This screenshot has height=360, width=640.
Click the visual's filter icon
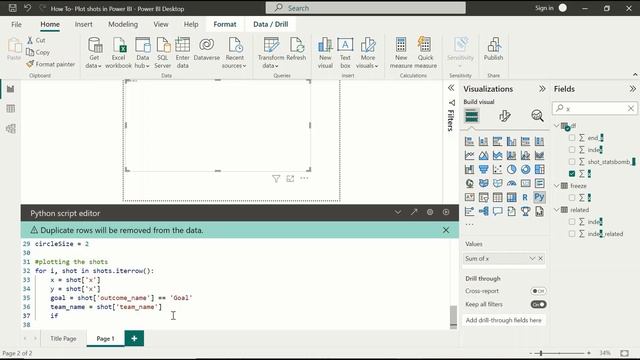point(276,178)
